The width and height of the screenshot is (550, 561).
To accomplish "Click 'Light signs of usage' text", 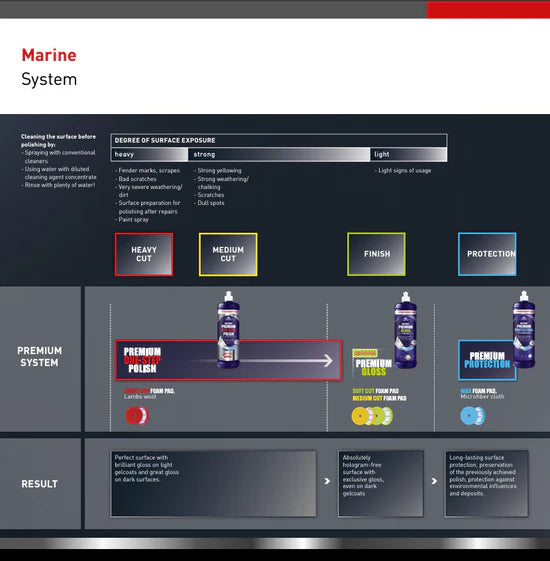I will 405,171.
